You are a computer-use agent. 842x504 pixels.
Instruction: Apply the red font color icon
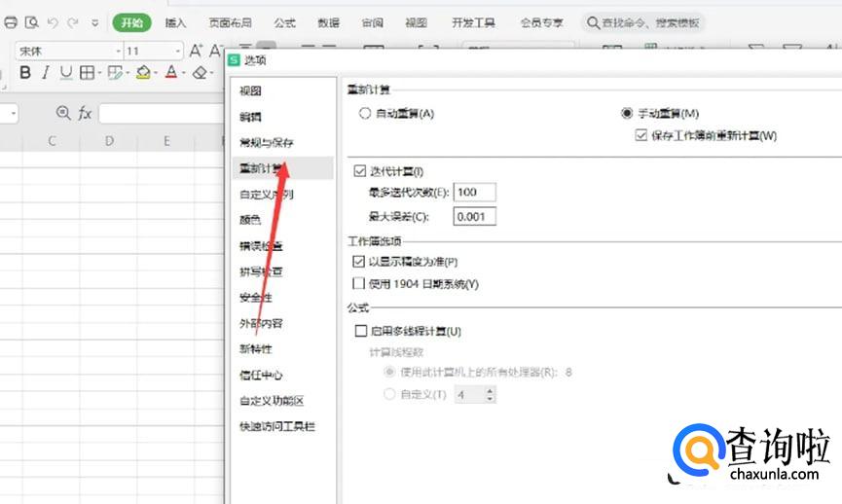[x=170, y=72]
